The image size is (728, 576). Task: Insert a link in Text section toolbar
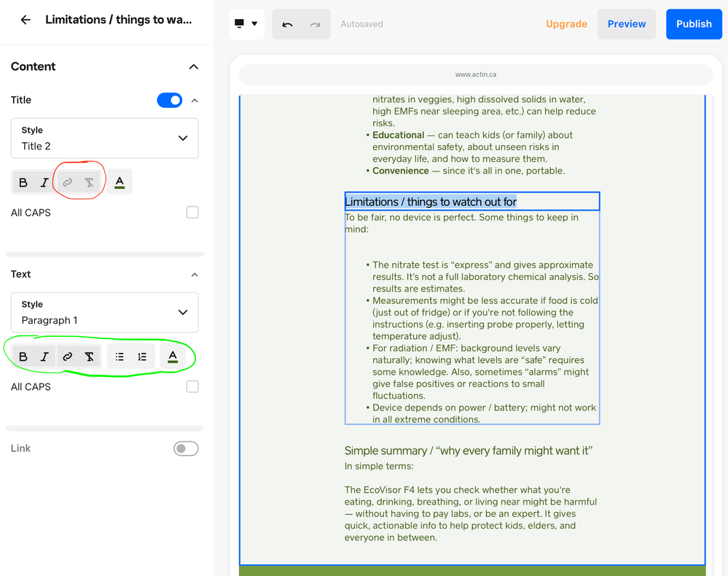click(67, 357)
